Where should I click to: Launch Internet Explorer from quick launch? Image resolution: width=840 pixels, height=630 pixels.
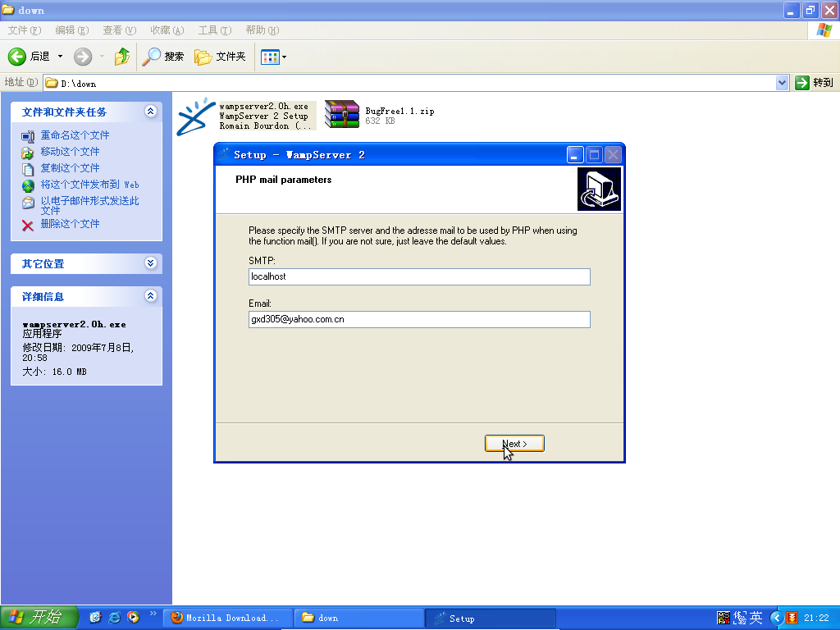(115, 618)
